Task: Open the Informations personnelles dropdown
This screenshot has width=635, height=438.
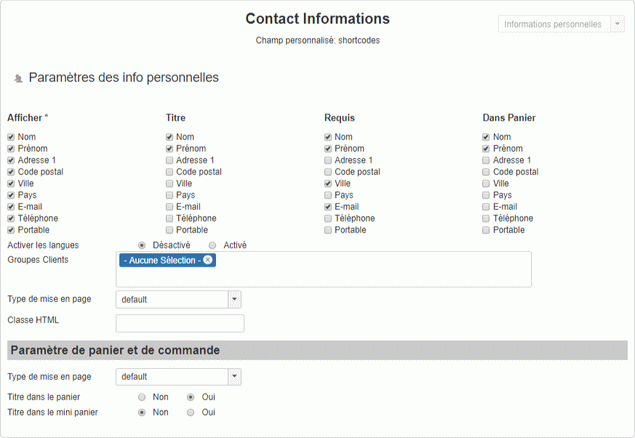Action: point(561,24)
